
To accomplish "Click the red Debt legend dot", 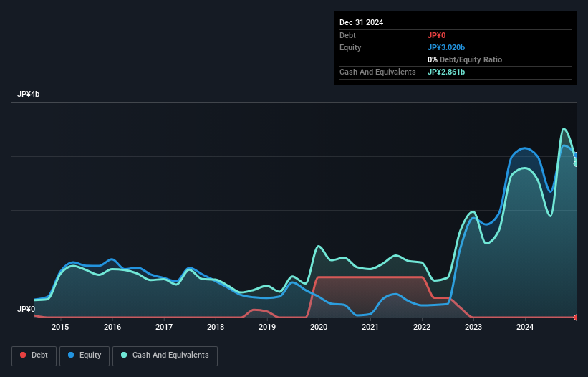I will [23, 355].
